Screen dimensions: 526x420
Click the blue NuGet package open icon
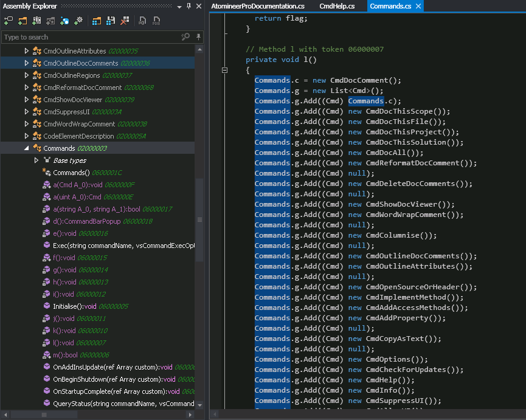coord(64,21)
